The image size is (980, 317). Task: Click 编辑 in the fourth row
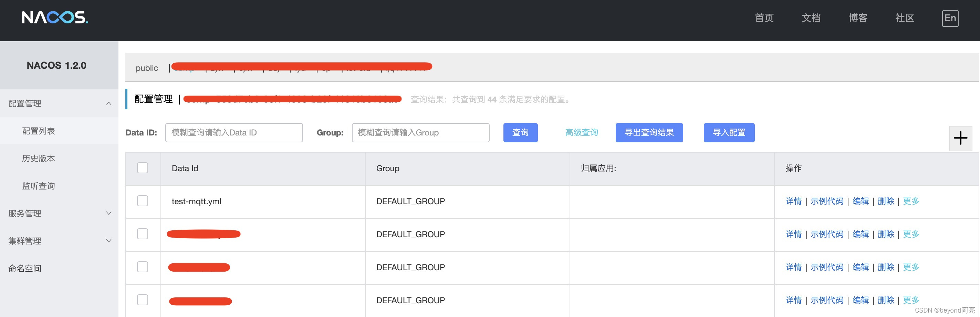coord(861,300)
